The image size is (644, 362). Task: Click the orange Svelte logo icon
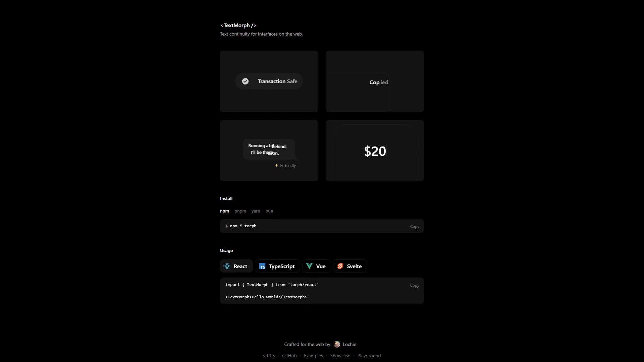tap(340, 266)
